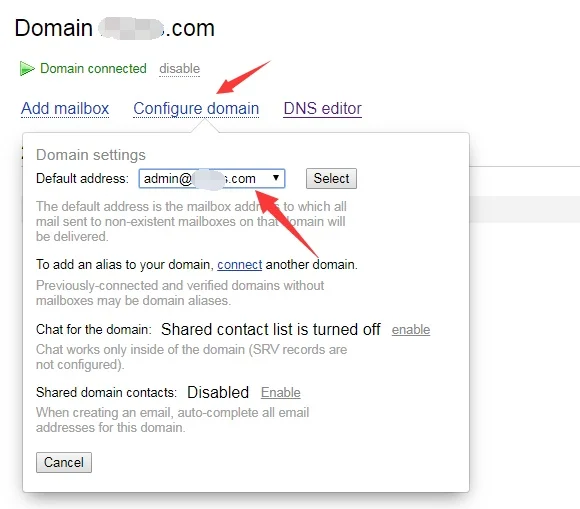The height and width of the screenshot is (509, 580).
Task: Open the Default address combo box
Action: click(x=212, y=179)
